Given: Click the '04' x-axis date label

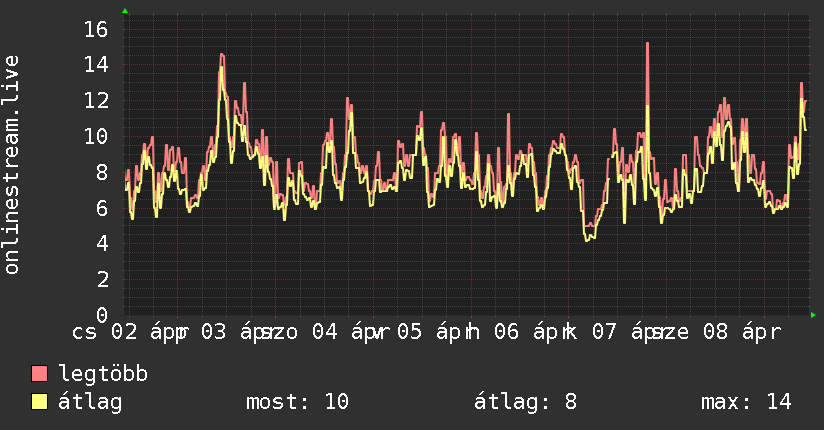Looking at the screenshot, I should tap(325, 332).
